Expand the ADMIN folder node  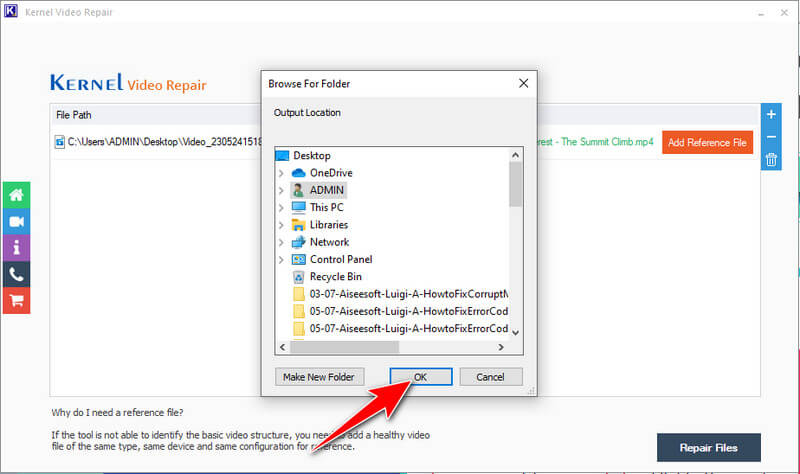pos(281,190)
